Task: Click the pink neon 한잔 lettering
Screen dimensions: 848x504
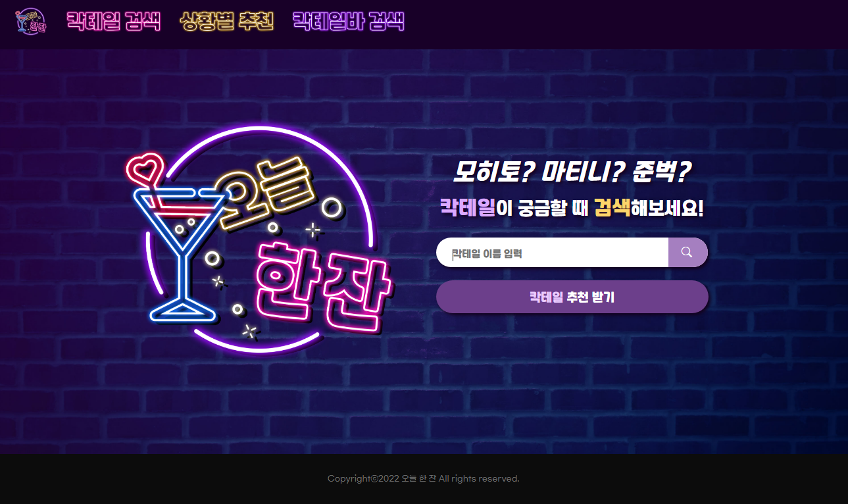Action: (322, 286)
